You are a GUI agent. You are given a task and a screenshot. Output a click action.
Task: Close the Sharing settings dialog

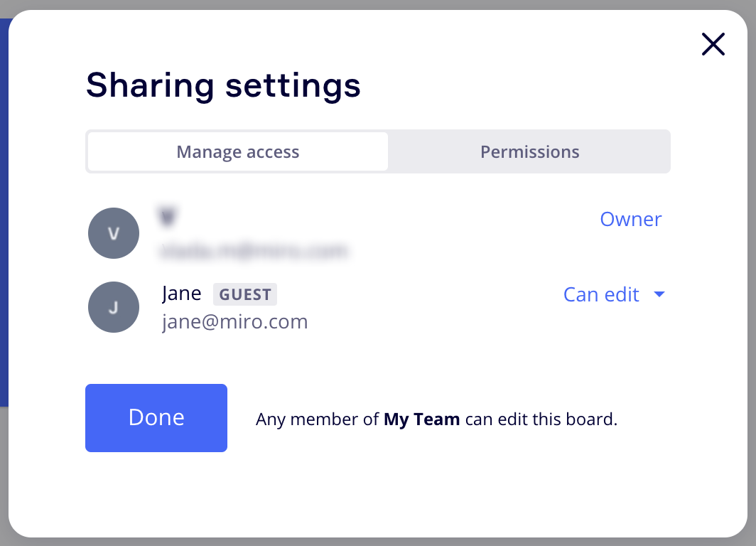(x=713, y=44)
